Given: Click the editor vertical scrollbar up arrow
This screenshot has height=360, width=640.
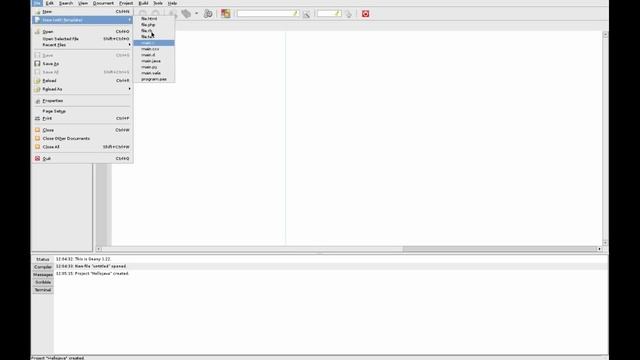Looking at the screenshot, I should pos(605,35).
